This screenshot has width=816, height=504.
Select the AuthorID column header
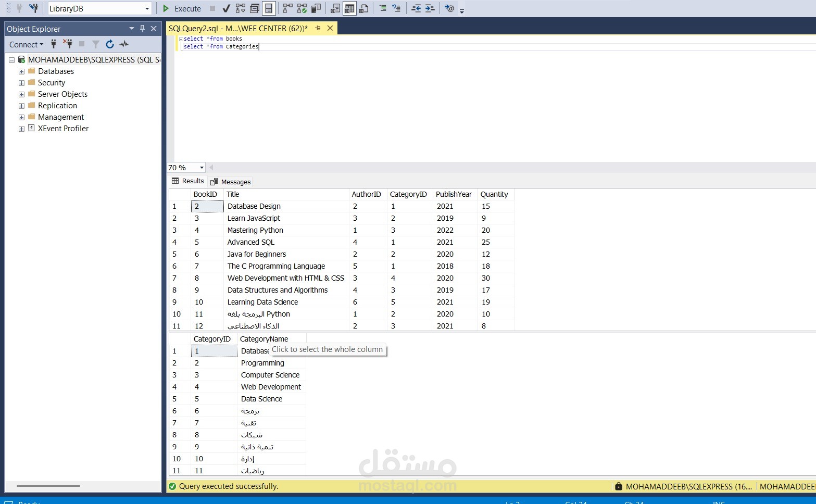[x=368, y=194]
